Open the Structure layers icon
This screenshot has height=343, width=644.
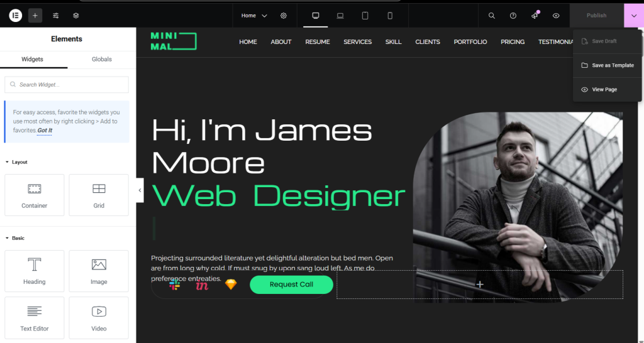pyautogui.click(x=76, y=16)
